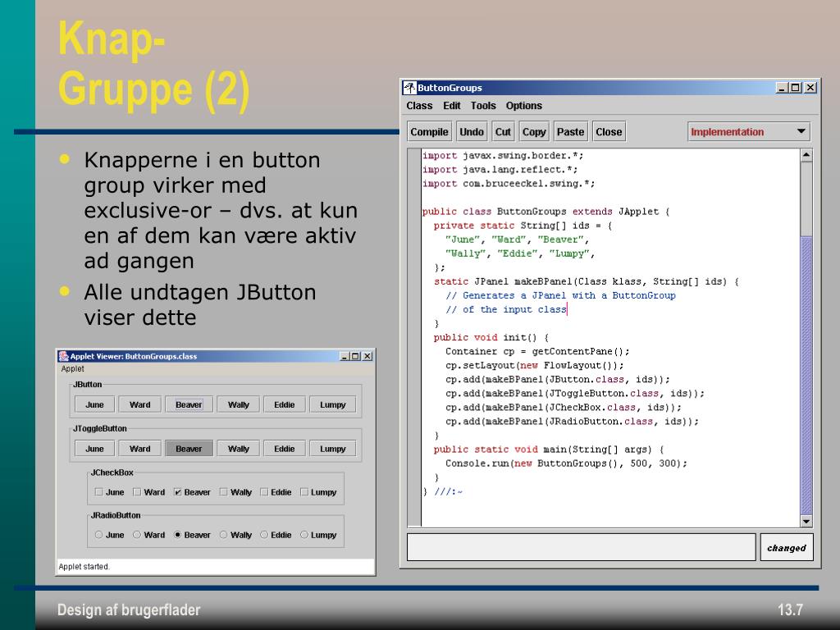Toggle the Lumpy JToggleButton

tap(333, 449)
